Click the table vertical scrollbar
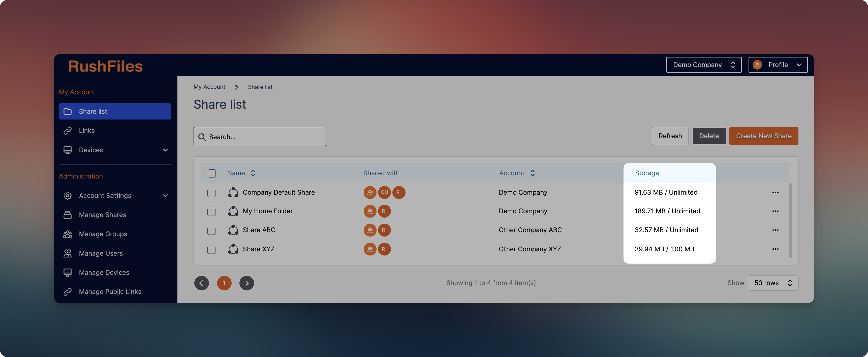Screen dimensions: 868x357 [x=790, y=221]
